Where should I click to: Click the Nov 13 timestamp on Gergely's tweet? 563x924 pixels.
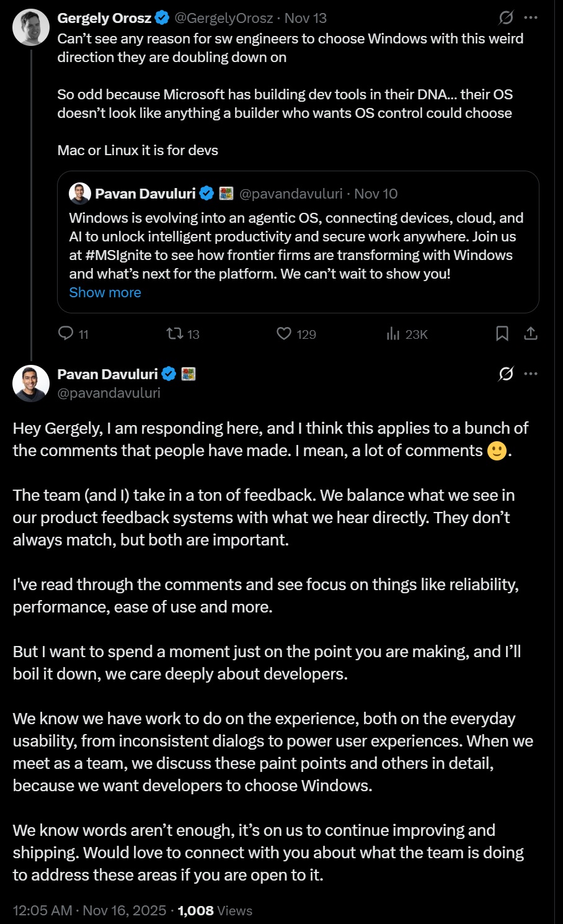(x=305, y=18)
